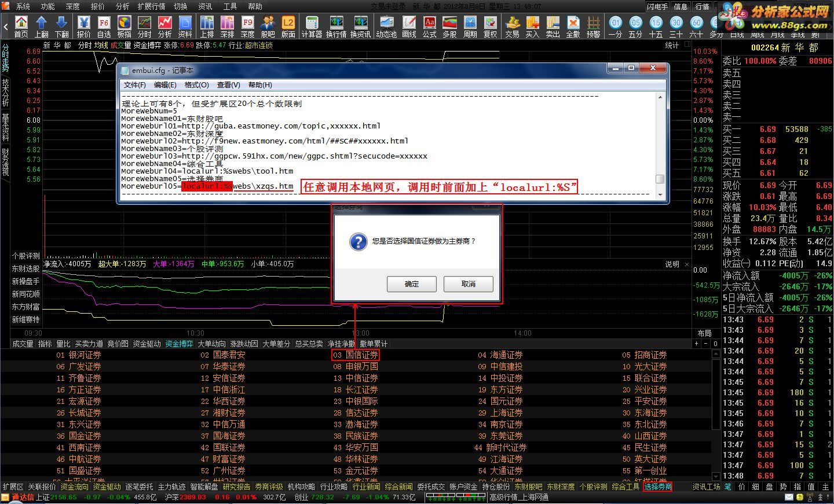Image resolution: width=834 pixels, height=504 pixels.
Task: Open Notepad's 帮助(H) menu
Action: pyautogui.click(x=260, y=84)
